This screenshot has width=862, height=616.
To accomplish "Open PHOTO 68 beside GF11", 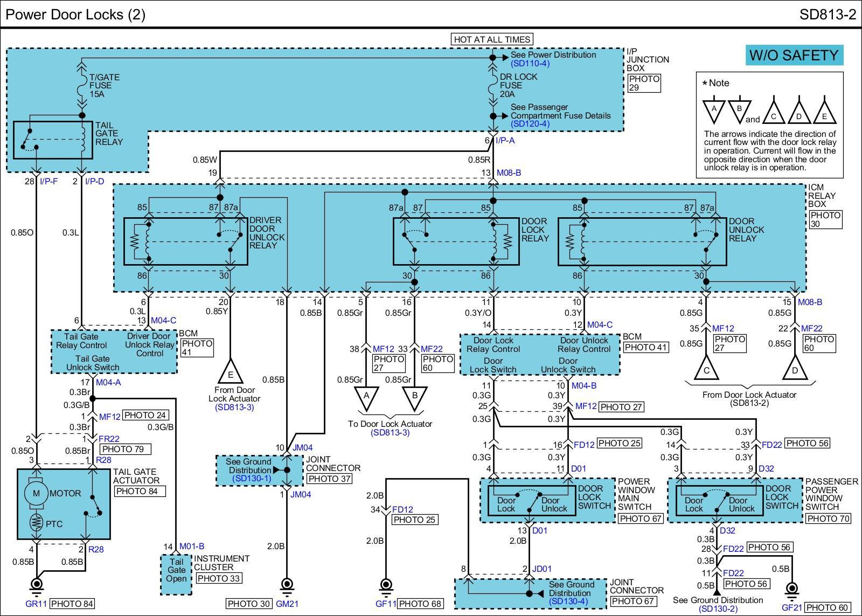I will pyautogui.click(x=421, y=604).
